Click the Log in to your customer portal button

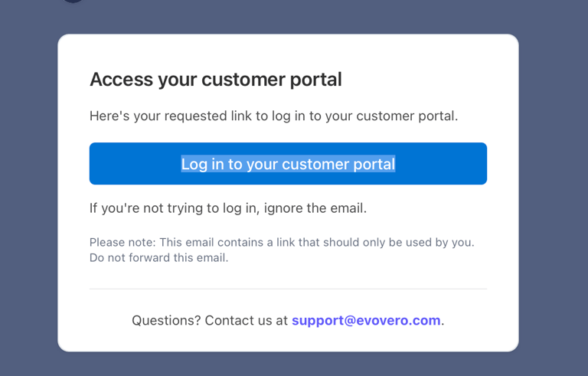tap(288, 164)
